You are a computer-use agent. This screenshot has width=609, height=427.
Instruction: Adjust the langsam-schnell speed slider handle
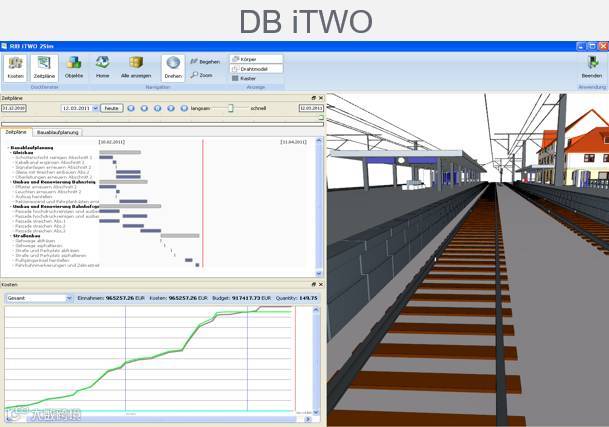[x=230, y=108]
